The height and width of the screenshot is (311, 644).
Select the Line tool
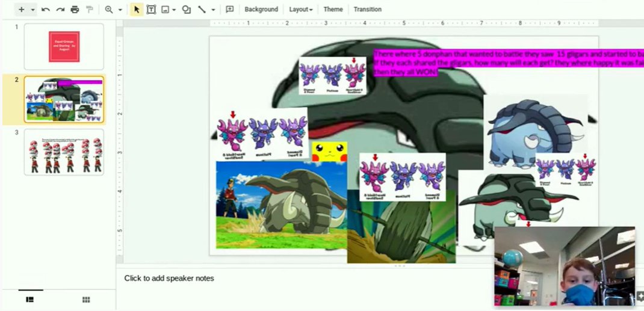click(x=202, y=10)
